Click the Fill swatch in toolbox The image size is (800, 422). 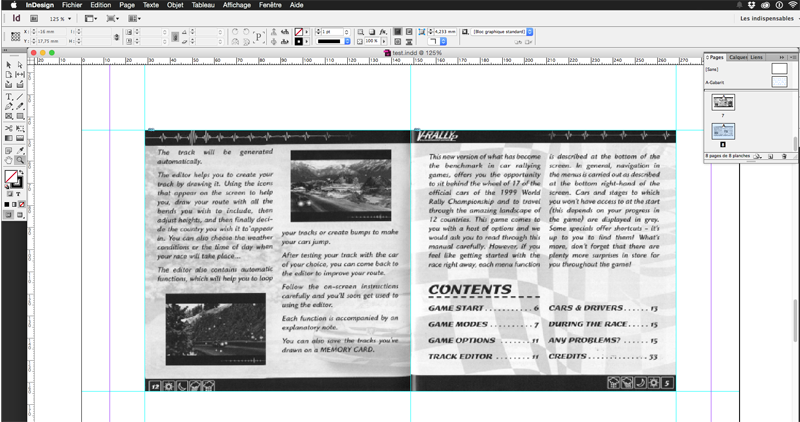[x=11, y=177]
